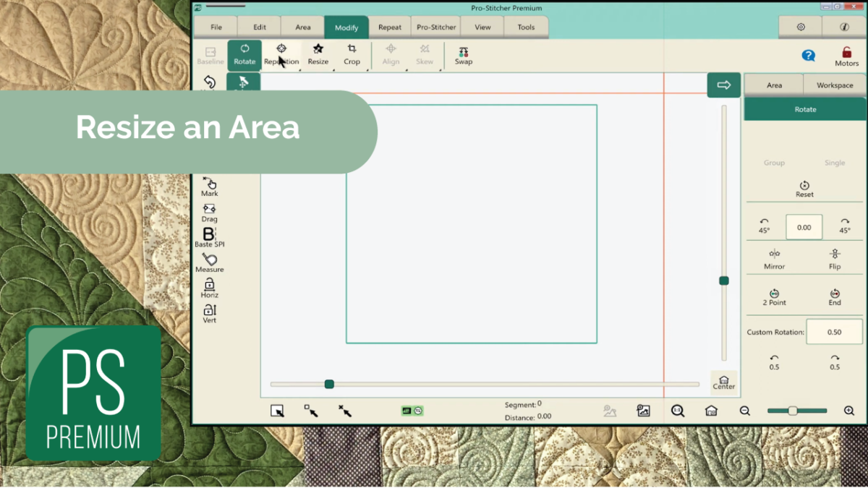Select the Crop tool
The height and width of the screenshot is (488, 868).
(352, 54)
